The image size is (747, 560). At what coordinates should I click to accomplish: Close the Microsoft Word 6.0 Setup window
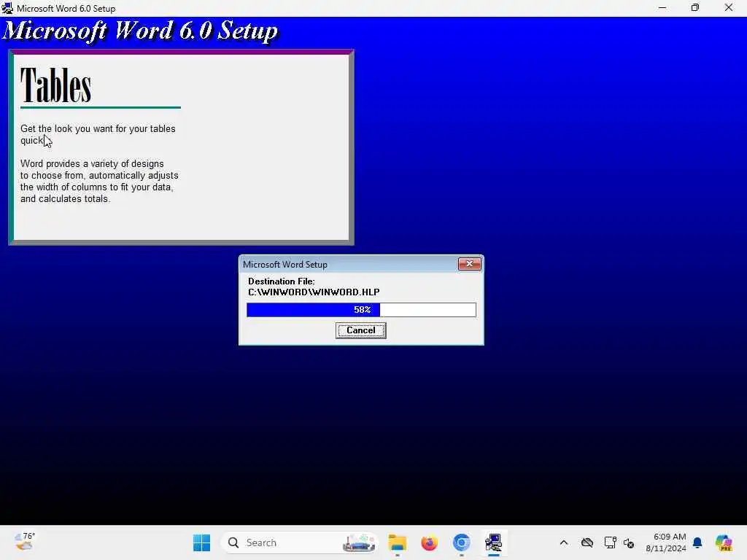[x=729, y=8]
